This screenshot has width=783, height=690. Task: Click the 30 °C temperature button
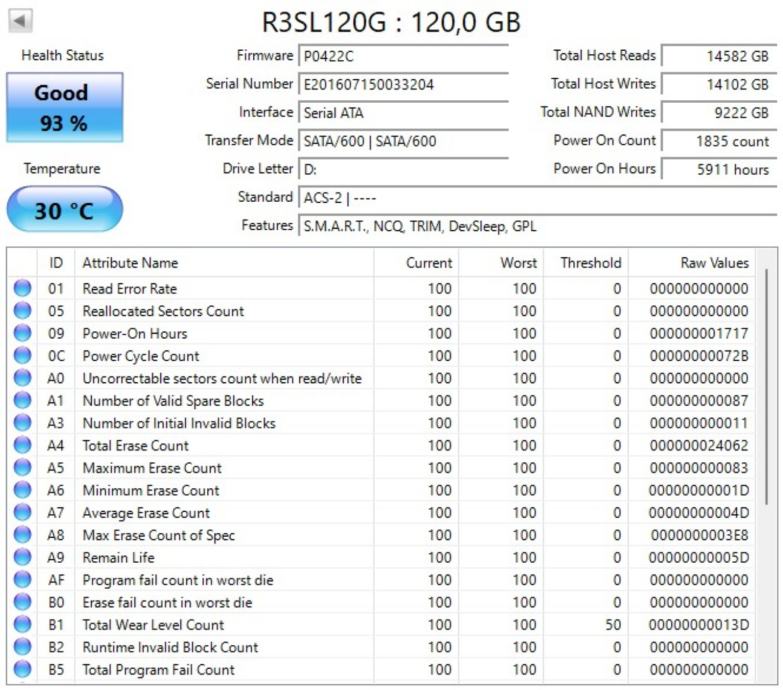(x=64, y=209)
